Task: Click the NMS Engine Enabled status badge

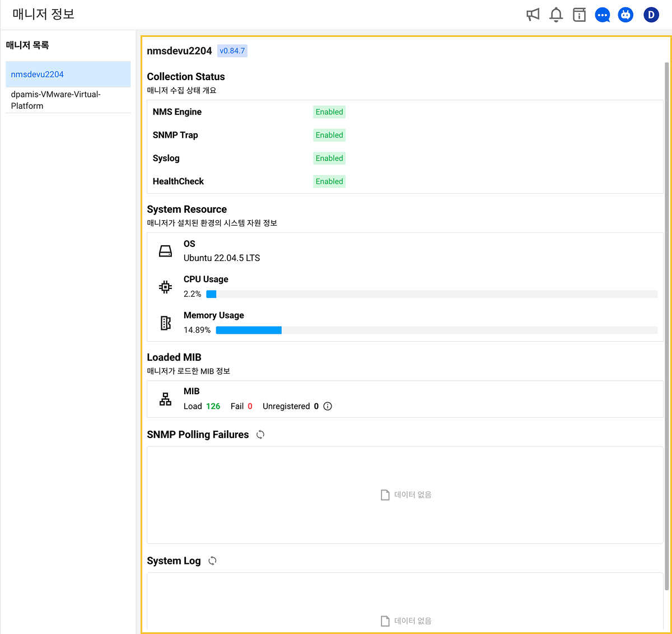Action: [329, 112]
